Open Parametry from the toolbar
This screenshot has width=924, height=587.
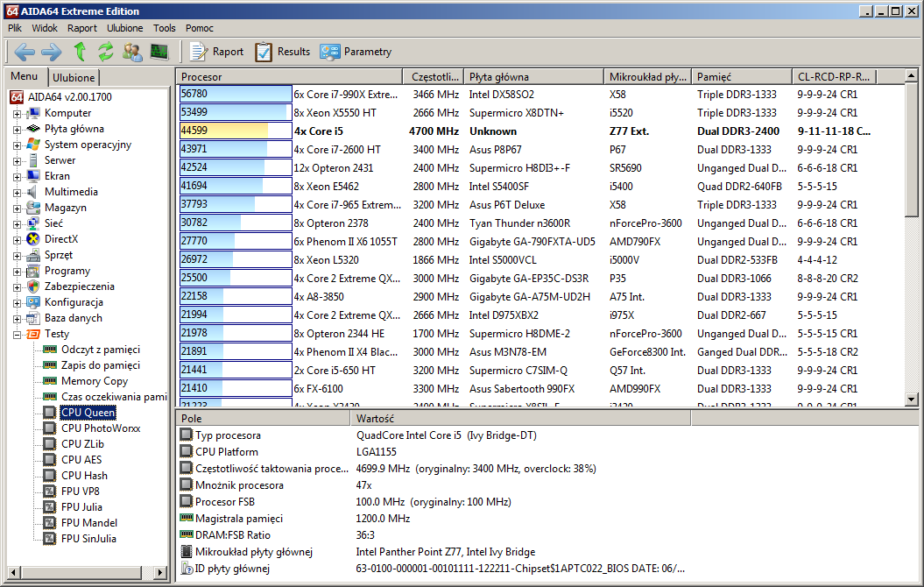click(x=356, y=52)
